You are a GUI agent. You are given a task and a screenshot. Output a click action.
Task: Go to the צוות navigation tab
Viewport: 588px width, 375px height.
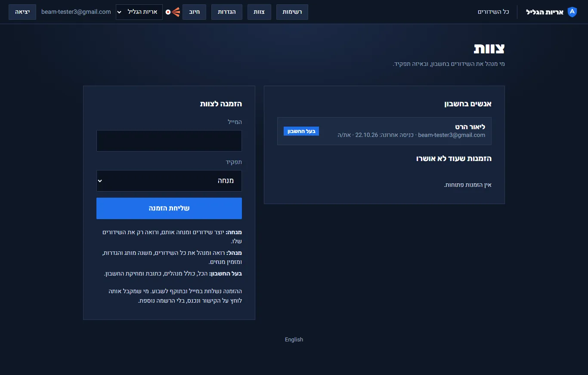coord(259,12)
